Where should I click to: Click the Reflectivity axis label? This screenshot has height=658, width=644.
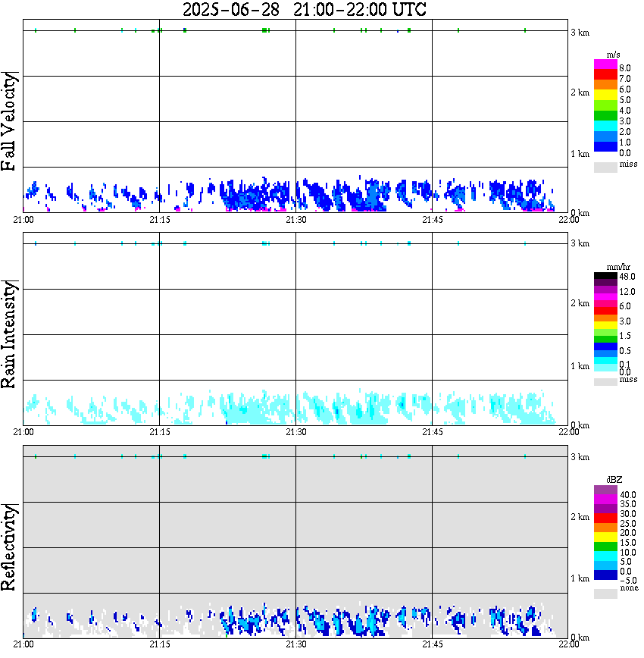pos(9,547)
